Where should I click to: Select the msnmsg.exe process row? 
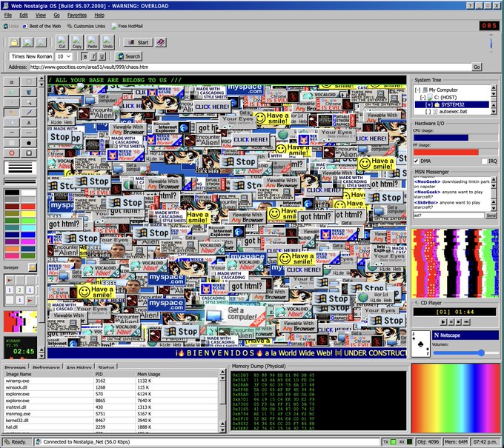(111, 414)
